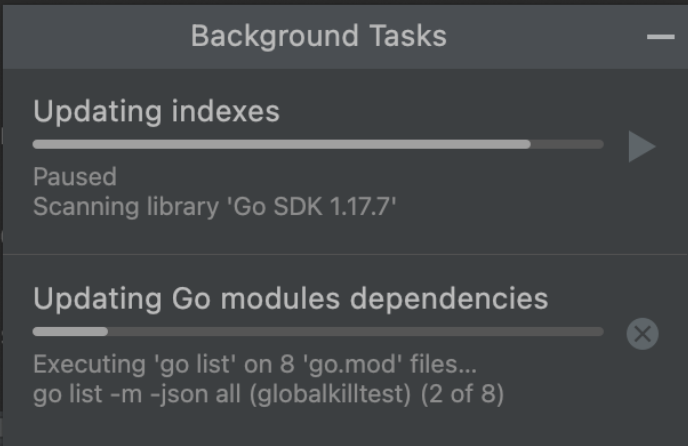Click the separator line between the two tasks
The width and height of the screenshot is (688, 446).
pos(344,254)
